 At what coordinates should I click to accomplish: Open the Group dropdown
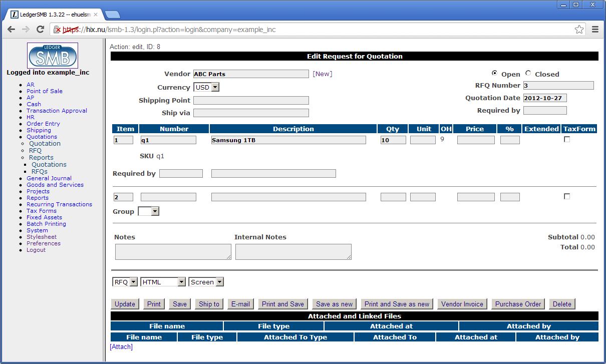(148, 211)
